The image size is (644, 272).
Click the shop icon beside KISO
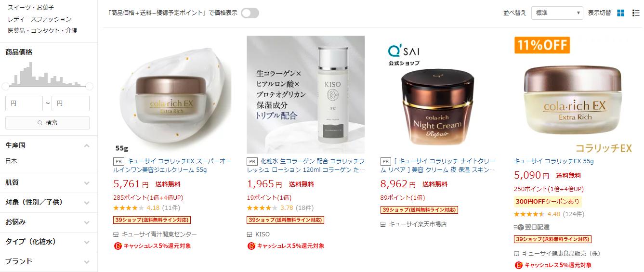pos(250,234)
